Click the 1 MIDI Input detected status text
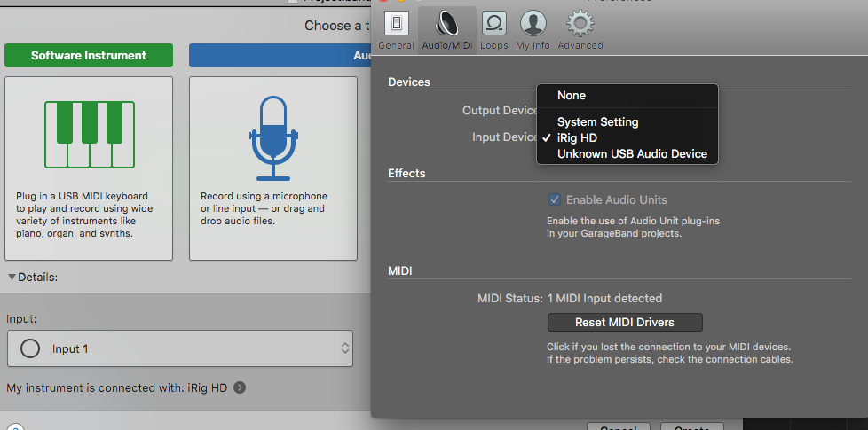The width and height of the screenshot is (868, 430). tap(604, 299)
